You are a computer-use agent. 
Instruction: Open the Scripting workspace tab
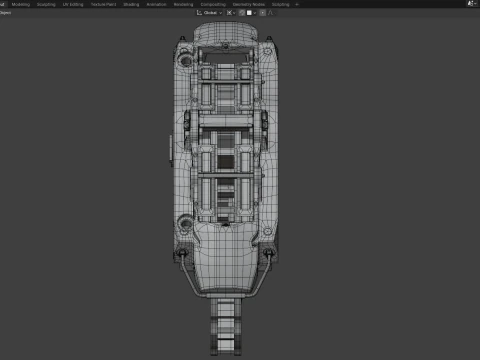point(280,4)
